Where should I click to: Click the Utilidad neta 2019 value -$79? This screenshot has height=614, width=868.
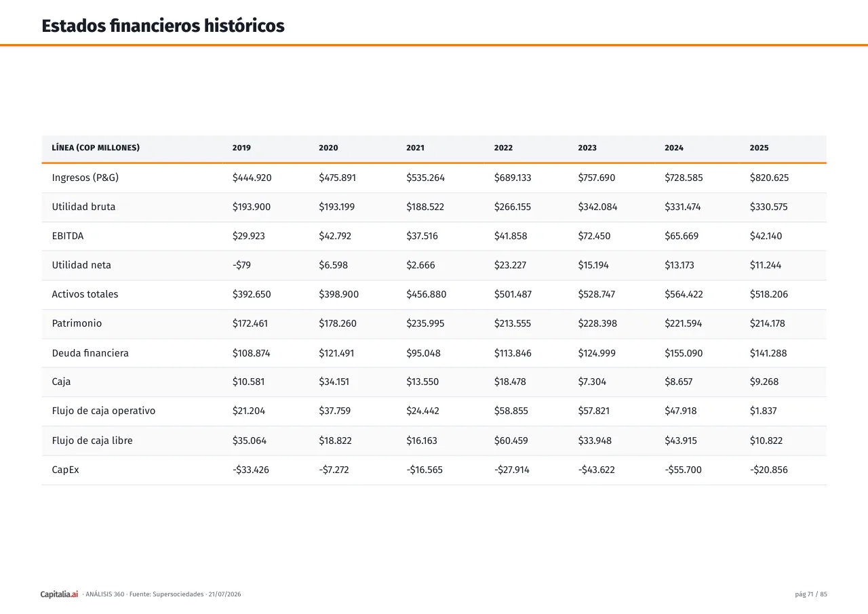[x=241, y=265]
